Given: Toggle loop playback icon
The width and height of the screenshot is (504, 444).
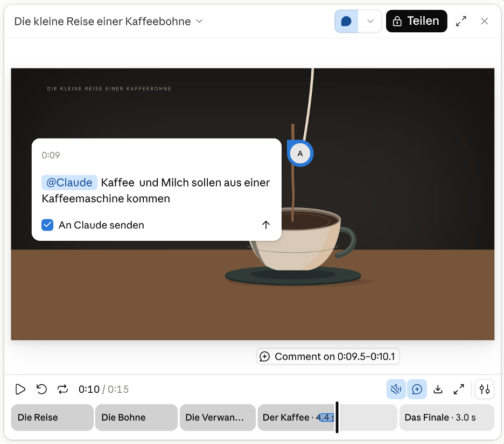Looking at the screenshot, I should click(x=62, y=389).
